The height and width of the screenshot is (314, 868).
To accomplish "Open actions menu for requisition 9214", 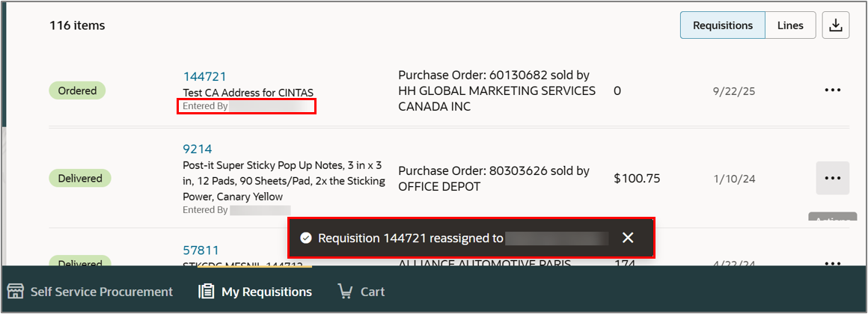I will point(833,178).
